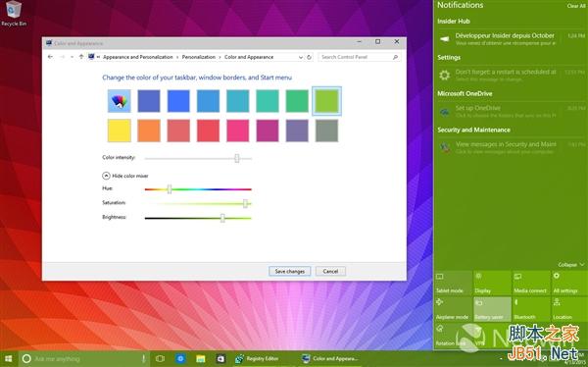
Task: Collapse the quick actions panel
Action: pos(570,265)
